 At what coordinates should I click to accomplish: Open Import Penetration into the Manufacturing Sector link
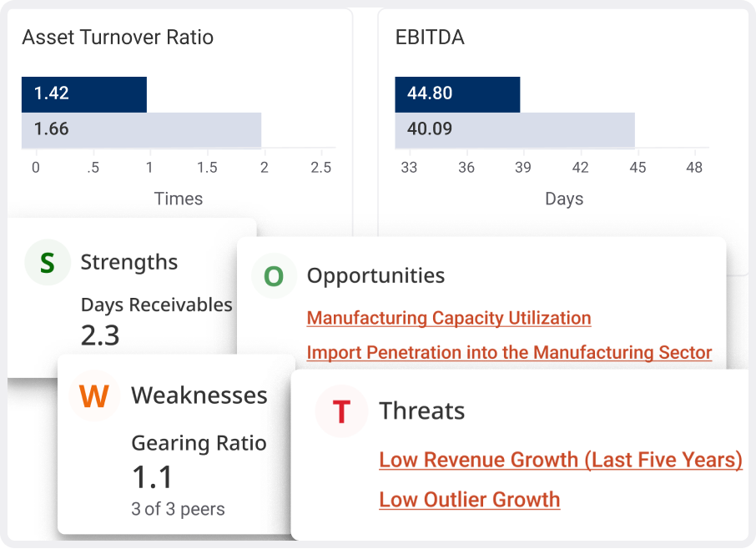(509, 352)
